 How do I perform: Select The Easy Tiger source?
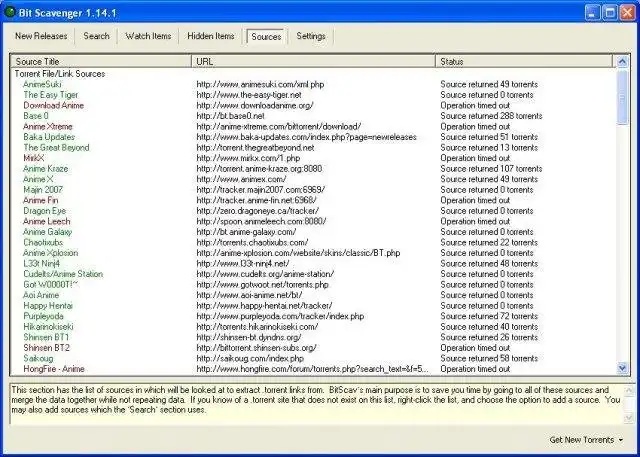(51, 95)
